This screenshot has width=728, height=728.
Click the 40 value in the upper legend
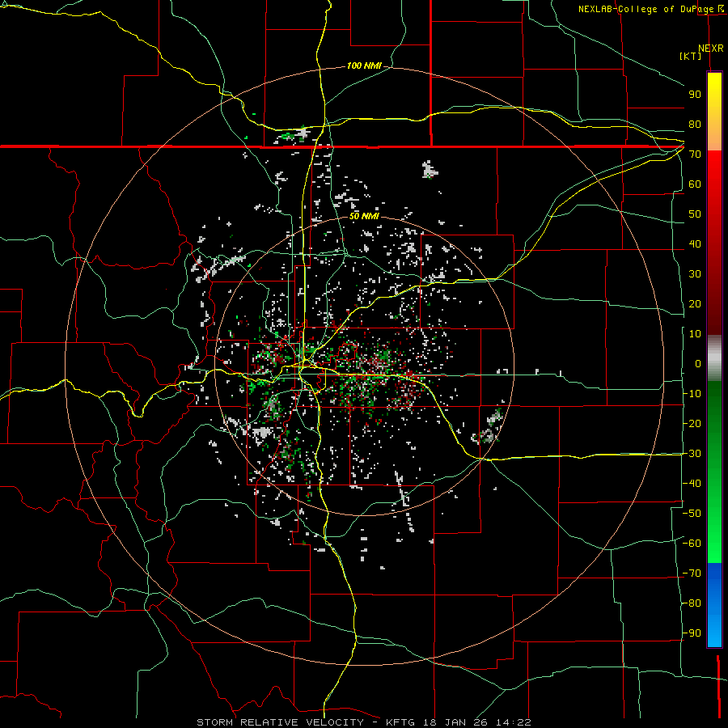695,243
